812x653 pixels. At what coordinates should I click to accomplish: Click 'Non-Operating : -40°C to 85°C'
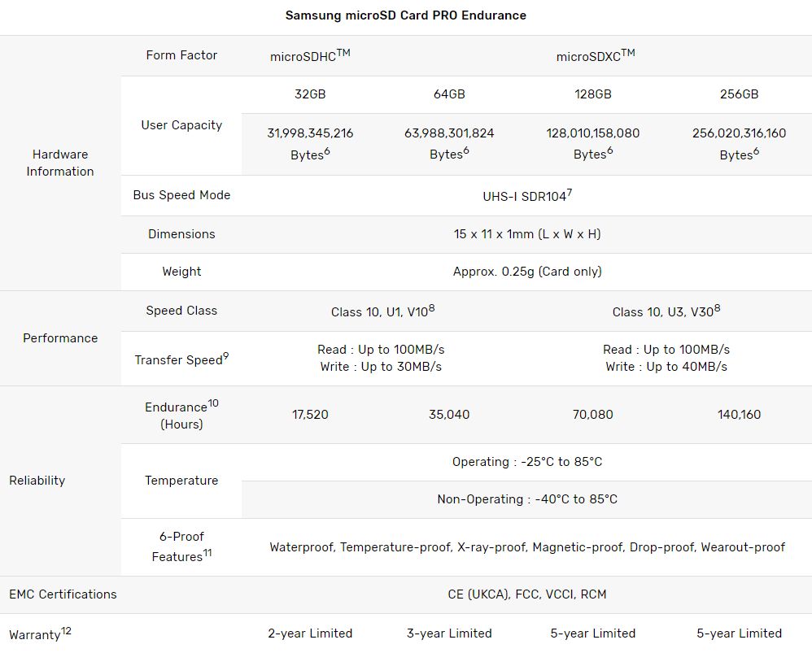click(x=527, y=499)
